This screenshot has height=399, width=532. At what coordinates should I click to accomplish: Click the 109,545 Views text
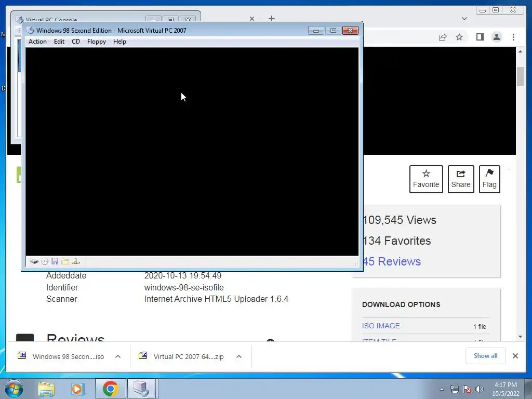point(400,220)
